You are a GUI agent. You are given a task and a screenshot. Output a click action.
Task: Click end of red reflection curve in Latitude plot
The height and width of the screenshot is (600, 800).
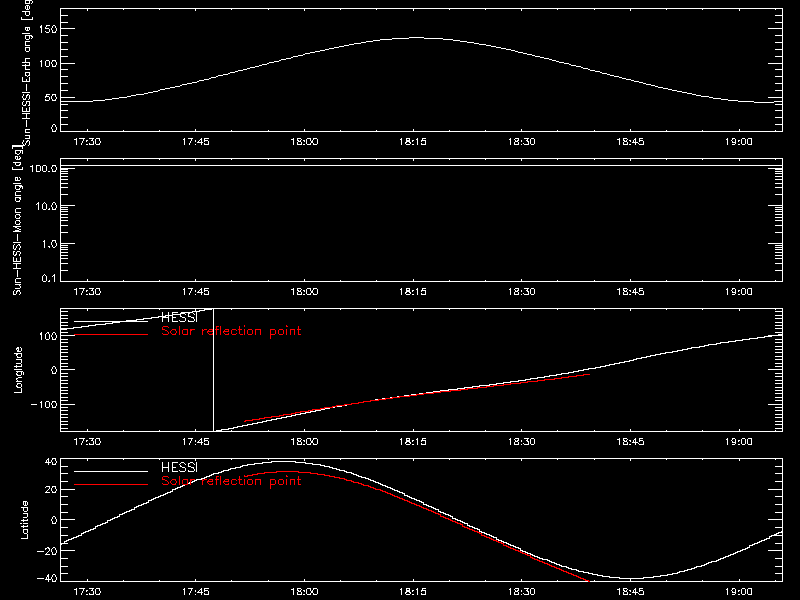(x=587, y=580)
